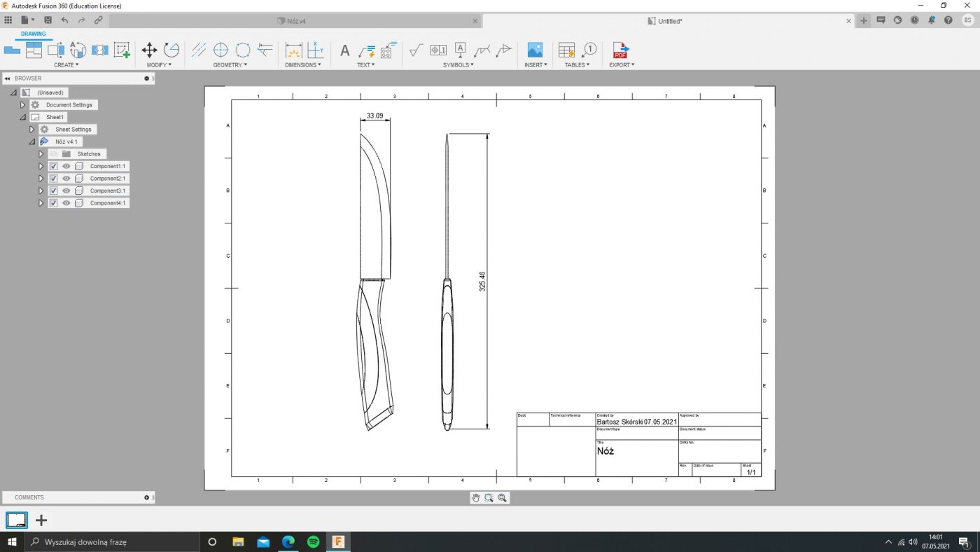Viewport: 980px width, 552px height.
Task: Insert an image using the Insert icon
Action: tap(535, 50)
